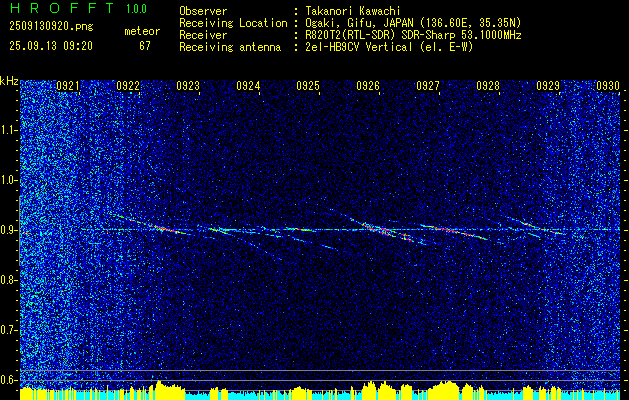
Task: Click the 1.0 kHz axis label
Action: coord(8,180)
